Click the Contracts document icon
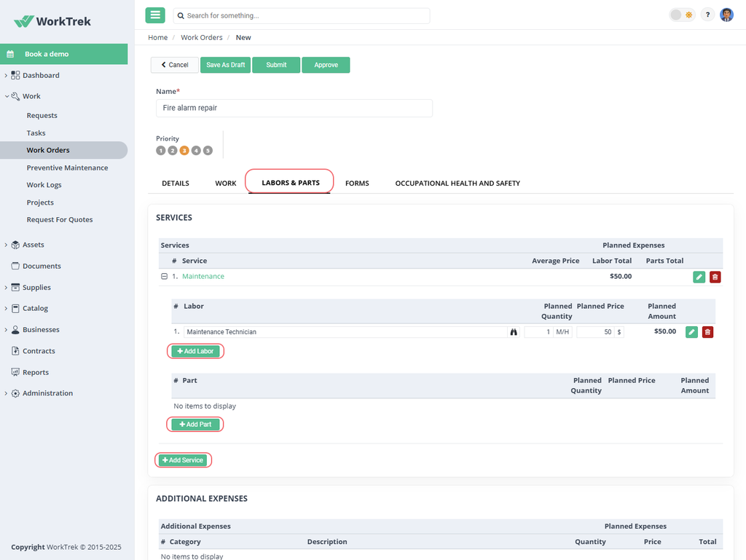Viewport: 746px width, 560px height. 15,351
